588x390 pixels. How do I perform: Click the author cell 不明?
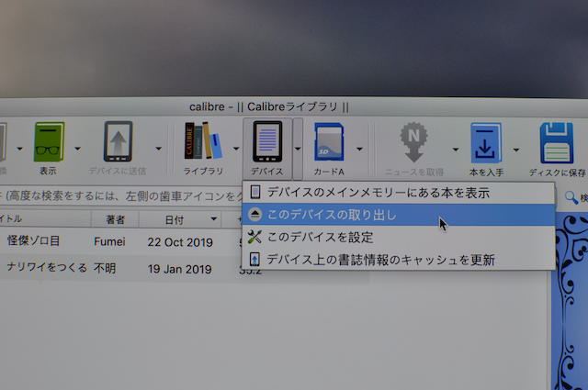pyautogui.click(x=105, y=268)
